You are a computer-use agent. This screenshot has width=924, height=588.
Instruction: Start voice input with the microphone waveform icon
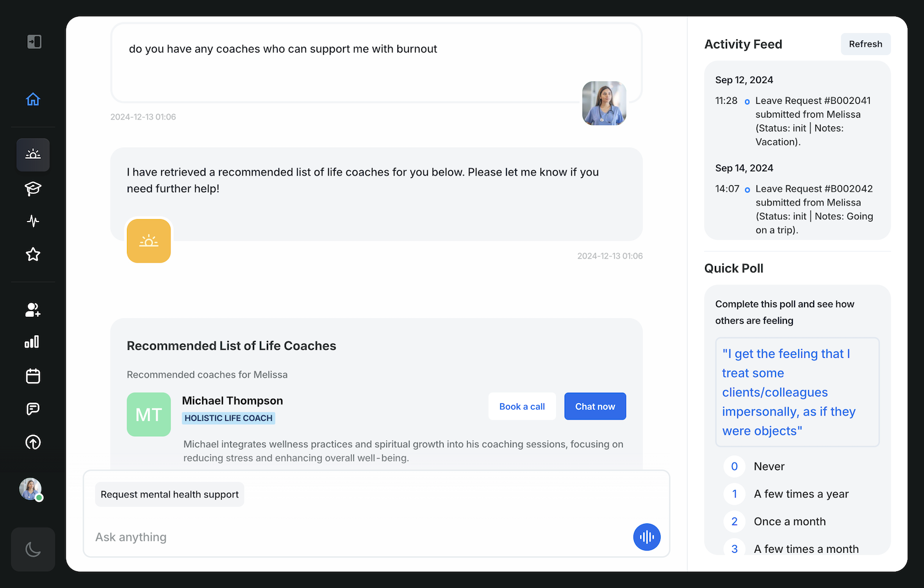pos(647,537)
